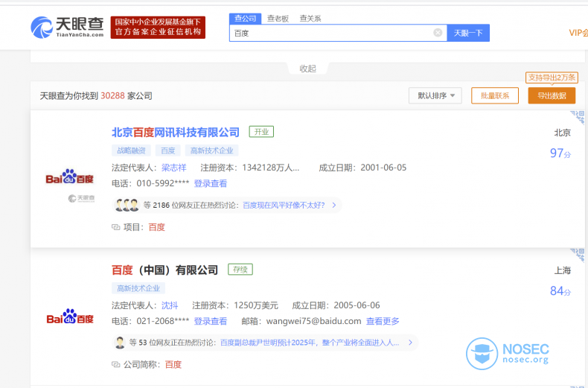Open the 默认排序 sort dropdown
Image resolution: width=588 pixels, height=388 pixels.
click(x=435, y=95)
